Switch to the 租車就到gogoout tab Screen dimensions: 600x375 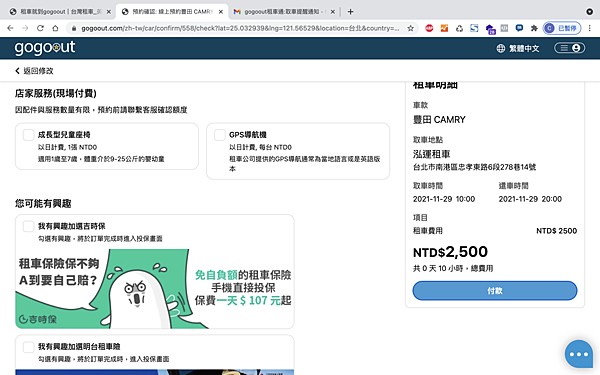point(60,12)
